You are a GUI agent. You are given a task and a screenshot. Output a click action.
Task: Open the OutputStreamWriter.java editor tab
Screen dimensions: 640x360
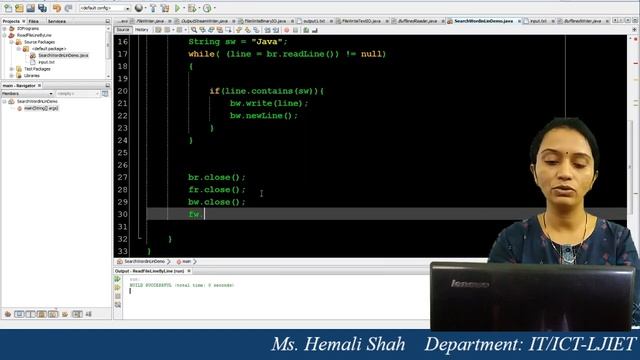pyautogui.click(x=204, y=21)
